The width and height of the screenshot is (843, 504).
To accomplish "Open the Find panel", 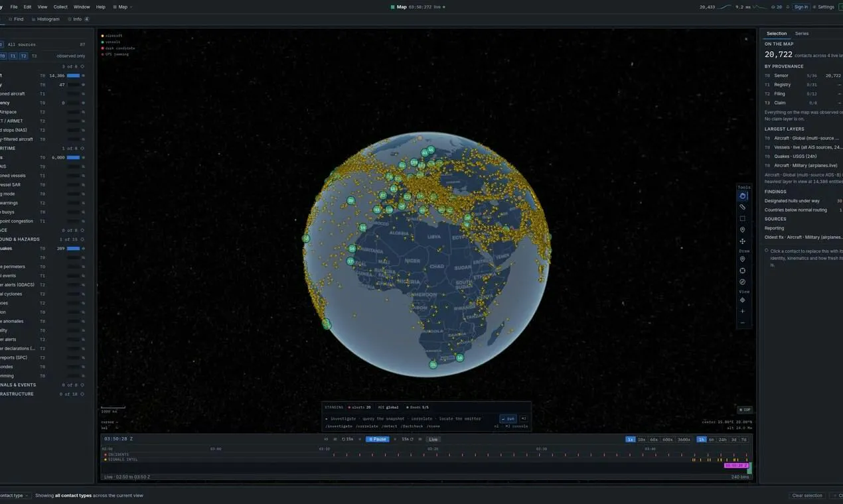I will coord(16,19).
